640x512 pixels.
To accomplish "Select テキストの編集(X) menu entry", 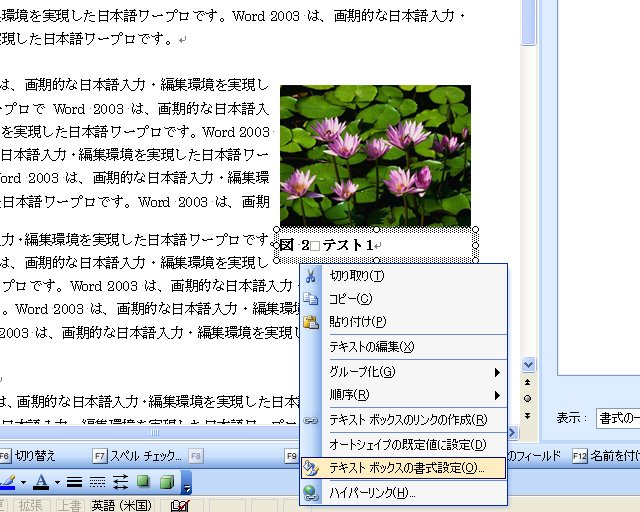I will tap(403, 347).
